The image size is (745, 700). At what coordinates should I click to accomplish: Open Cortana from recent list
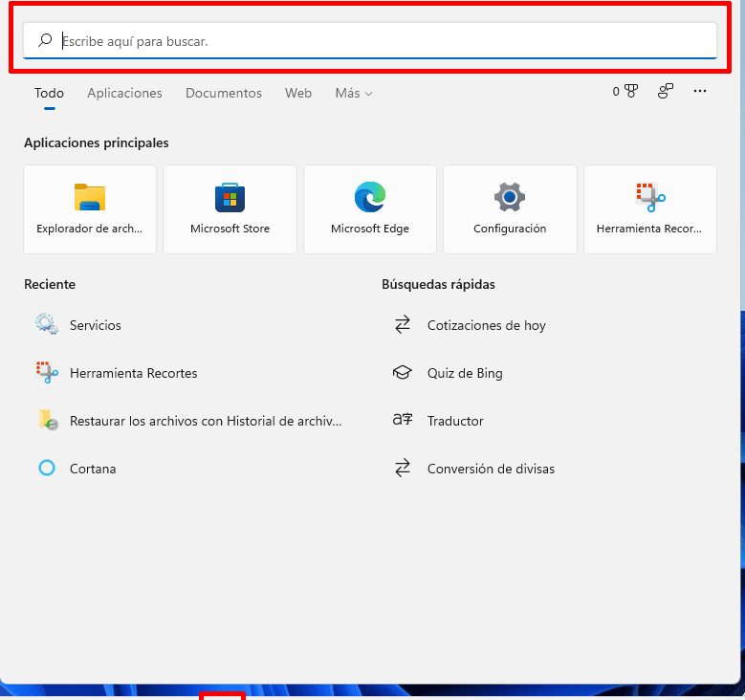click(x=93, y=469)
